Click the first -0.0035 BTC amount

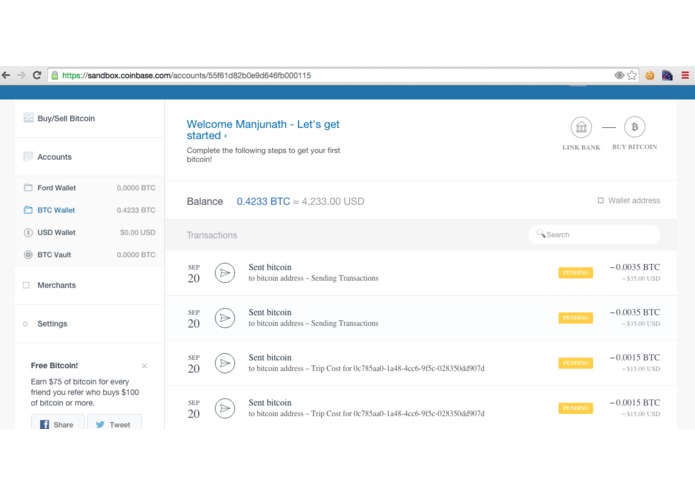635,267
